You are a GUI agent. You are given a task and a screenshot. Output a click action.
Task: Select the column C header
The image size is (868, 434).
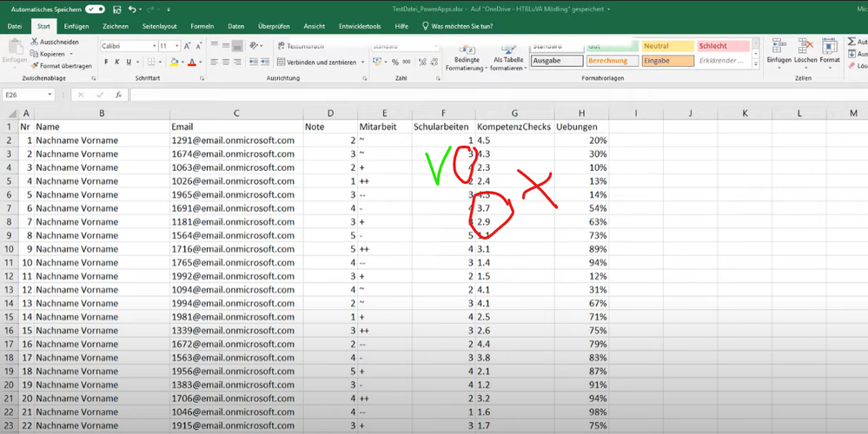pos(236,114)
